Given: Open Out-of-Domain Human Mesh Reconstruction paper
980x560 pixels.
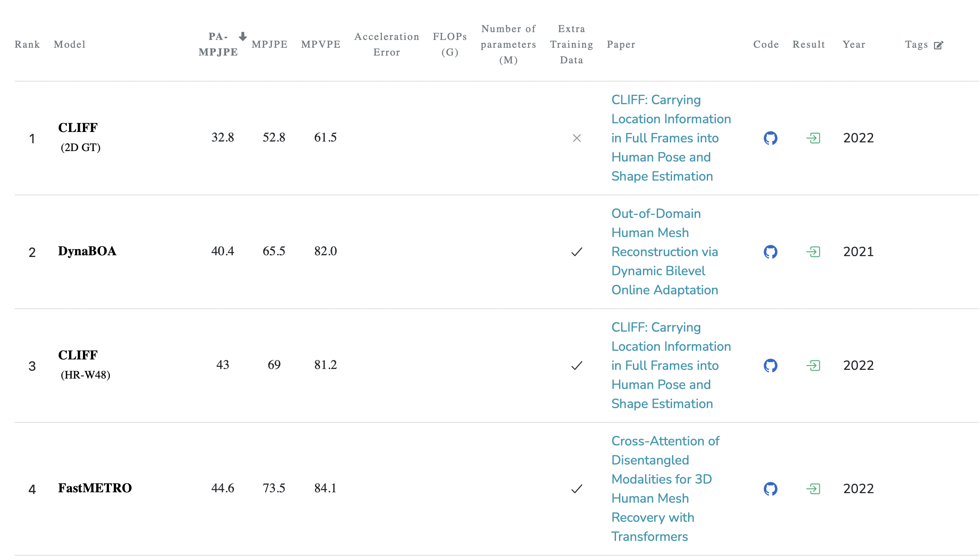Looking at the screenshot, I should (665, 252).
